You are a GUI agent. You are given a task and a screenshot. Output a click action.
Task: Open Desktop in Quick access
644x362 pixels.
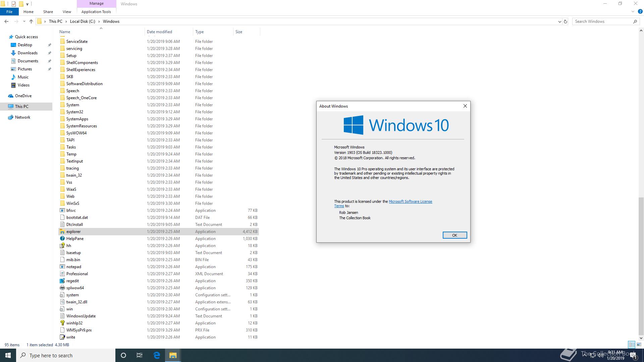point(25,45)
